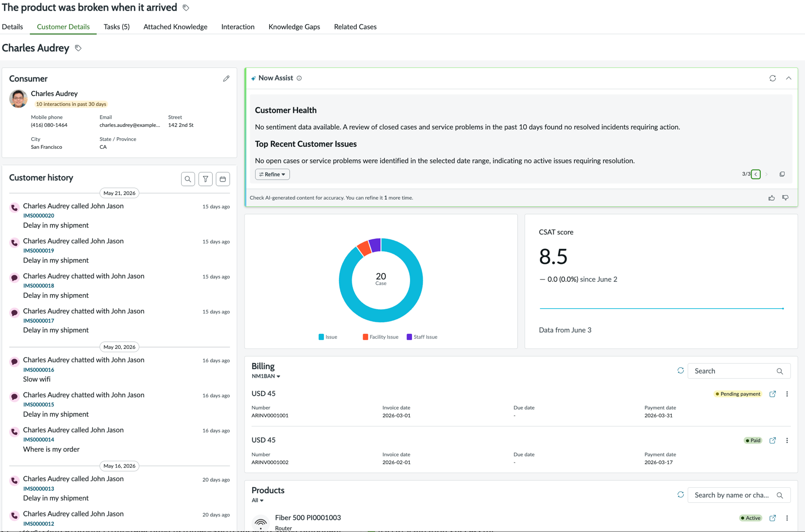This screenshot has height=532, width=805.
Task: Give thumbs down to AI summary
Action: click(x=785, y=198)
